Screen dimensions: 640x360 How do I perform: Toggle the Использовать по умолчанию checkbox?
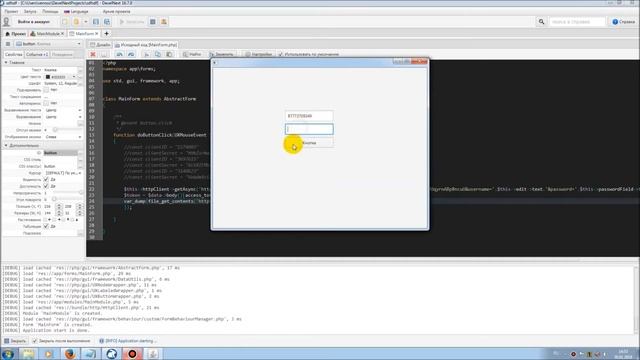[x=280, y=54]
